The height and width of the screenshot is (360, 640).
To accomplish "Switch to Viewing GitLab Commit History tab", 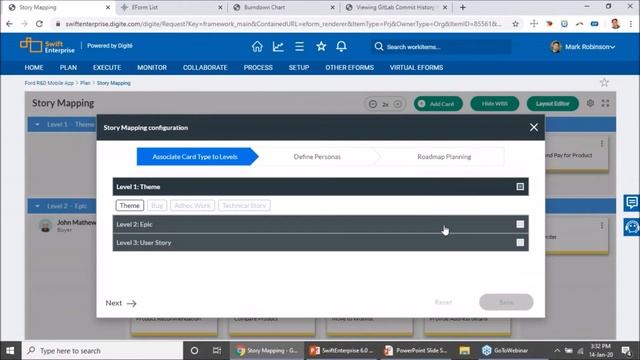I will point(396,7).
